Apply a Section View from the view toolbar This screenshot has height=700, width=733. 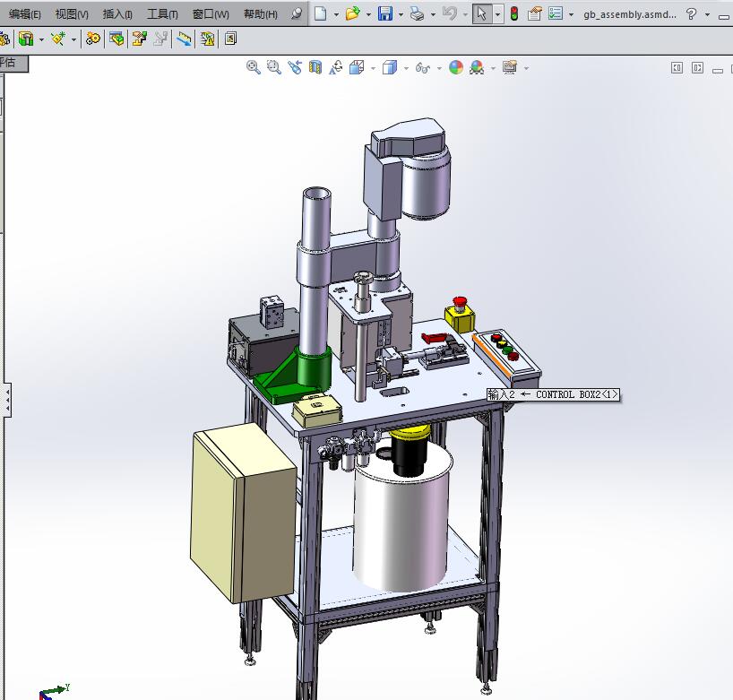314,67
